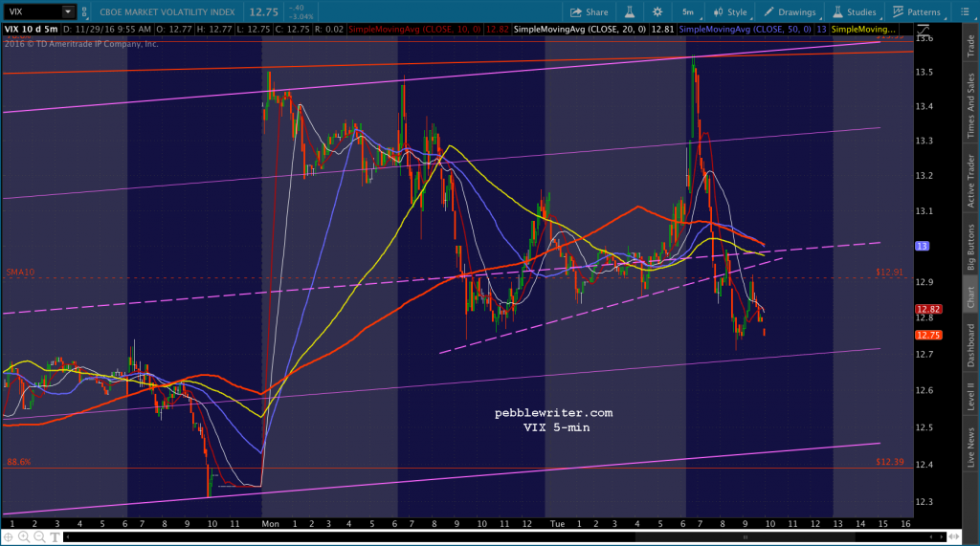The height and width of the screenshot is (546, 980).
Task: Select the Chart side tab
Action: [x=970, y=296]
